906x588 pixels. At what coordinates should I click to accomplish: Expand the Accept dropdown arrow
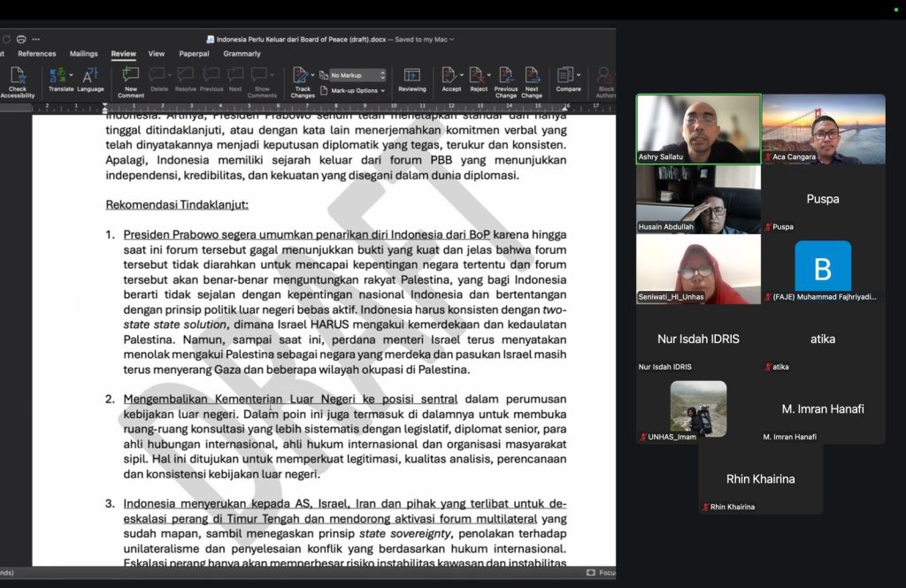coord(462,75)
